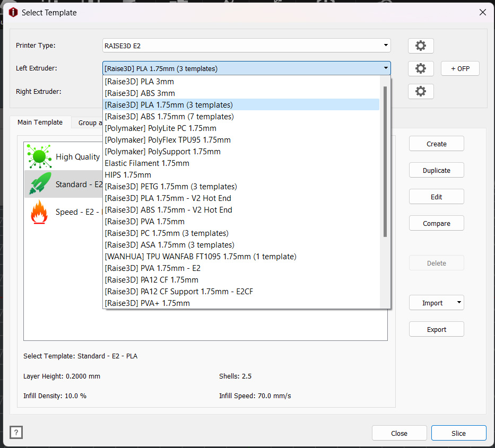Click the Slice button

(458, 433)
